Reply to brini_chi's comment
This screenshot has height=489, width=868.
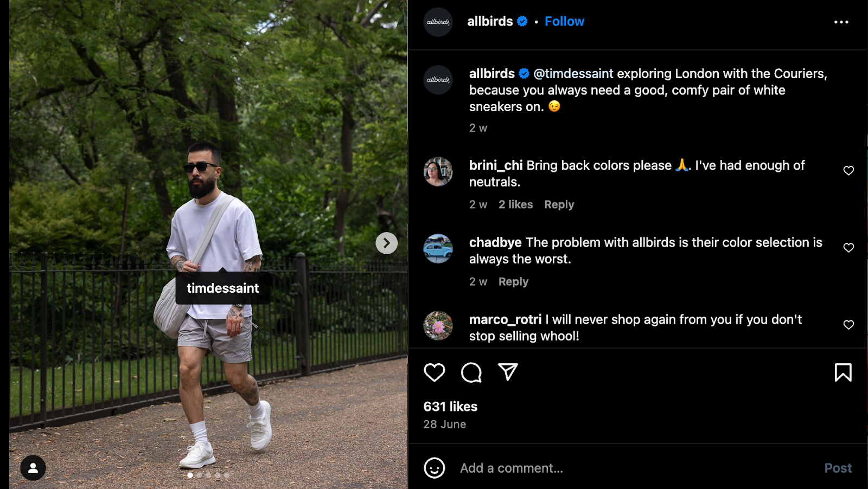(x=559, y=204)
